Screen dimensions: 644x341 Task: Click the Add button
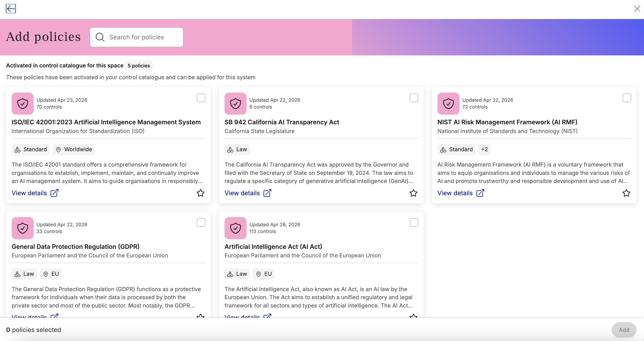624,330
